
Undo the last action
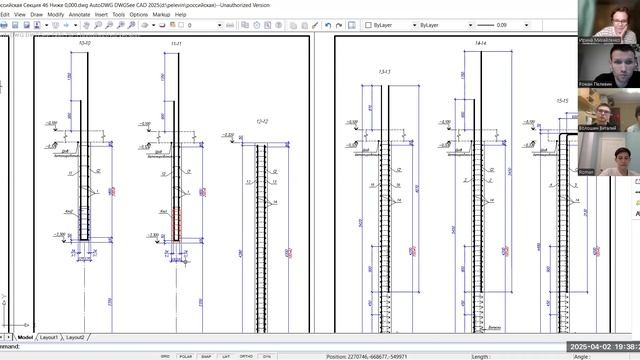pos(328,25)
